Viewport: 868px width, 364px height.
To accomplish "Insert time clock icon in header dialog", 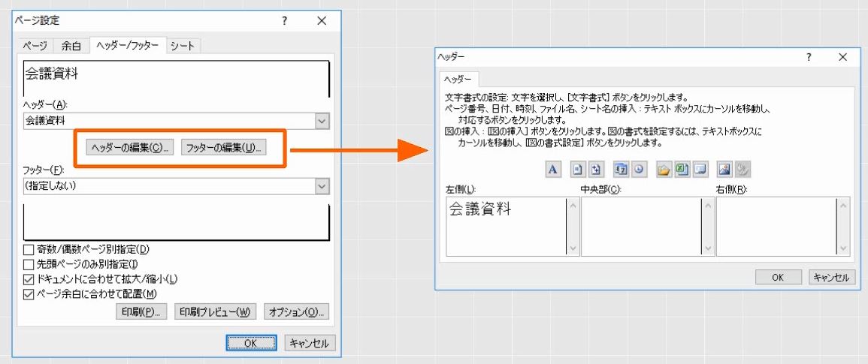I will [x=639, y=170].
